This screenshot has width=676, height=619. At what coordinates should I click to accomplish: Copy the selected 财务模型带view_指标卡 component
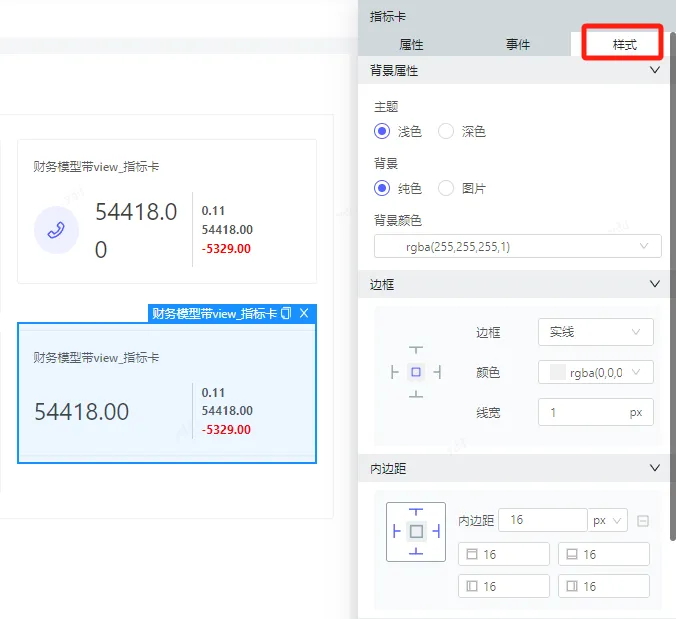click(x=286, y=313)
